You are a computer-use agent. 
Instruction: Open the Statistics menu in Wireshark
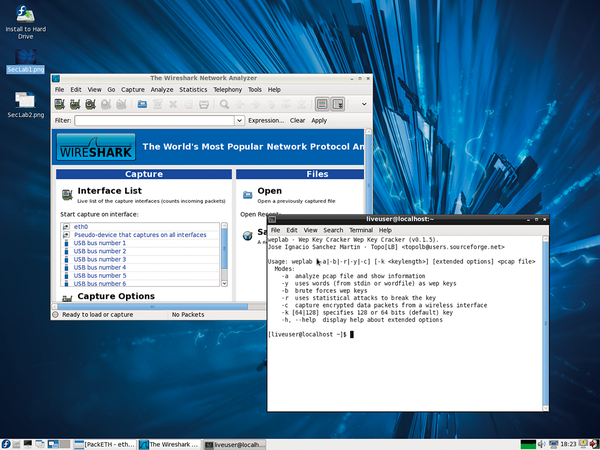point(193,90)
